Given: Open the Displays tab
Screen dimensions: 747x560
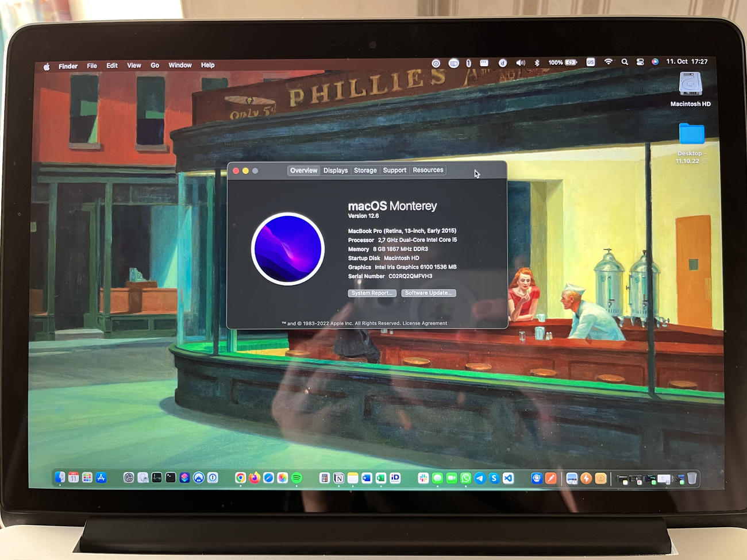Looking at the screenshot, I should (336, 171).
